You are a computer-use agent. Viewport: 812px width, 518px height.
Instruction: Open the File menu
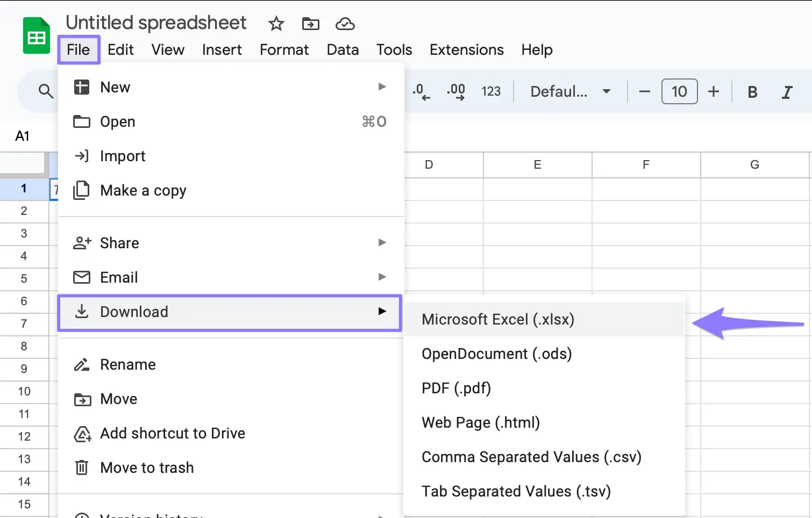coord(79,50)
